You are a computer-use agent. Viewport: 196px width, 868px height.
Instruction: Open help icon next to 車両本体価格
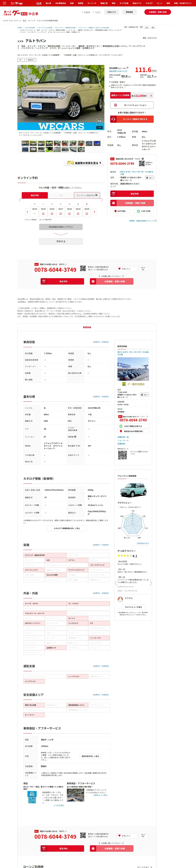coord(120,75)
